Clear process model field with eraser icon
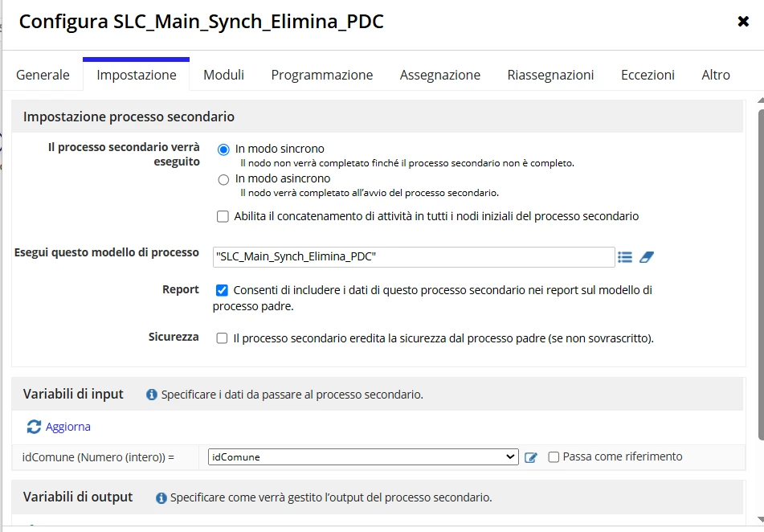The width and height of the screenshot is (764, 532). pos(647,257)
